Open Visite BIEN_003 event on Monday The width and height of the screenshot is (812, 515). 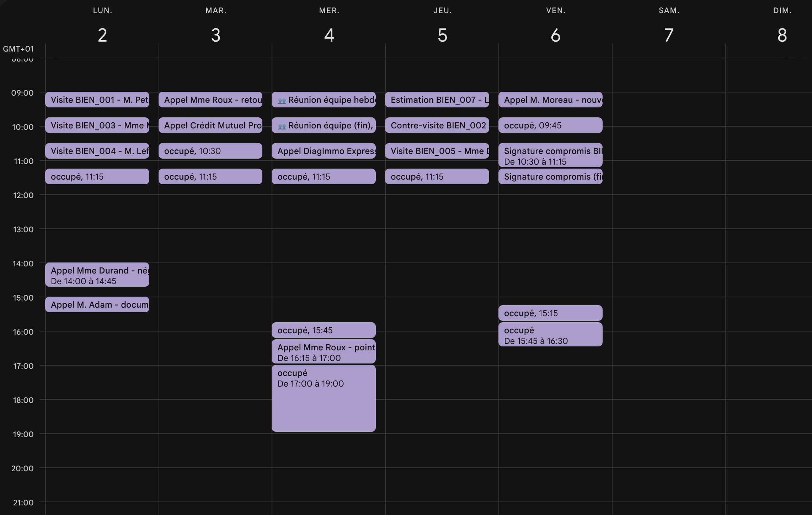coord(97,125)
